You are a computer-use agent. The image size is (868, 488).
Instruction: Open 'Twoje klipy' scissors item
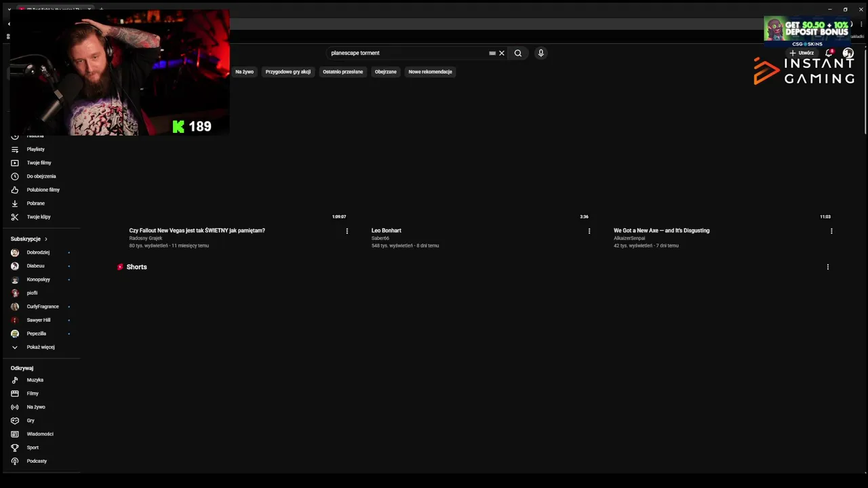41,217
